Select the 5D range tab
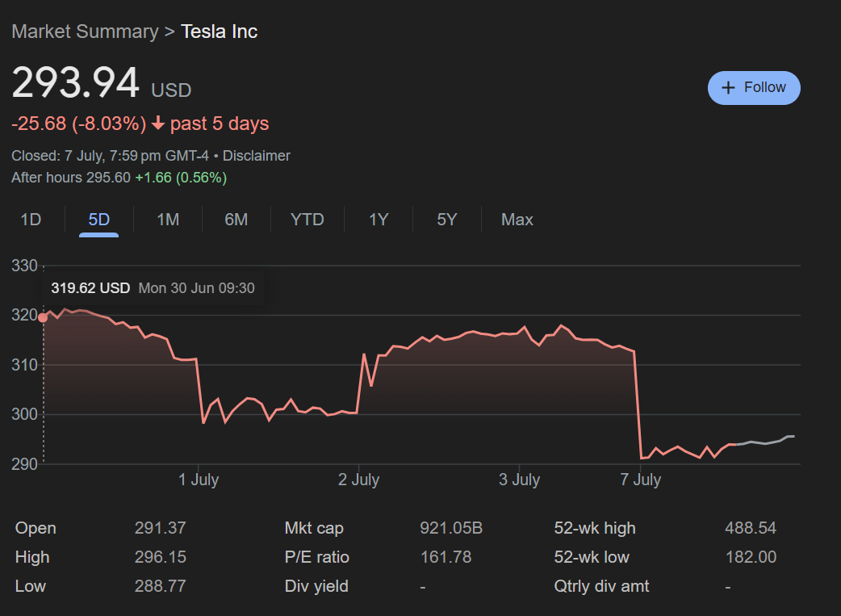841x616 pixels. [x=98, y=220]
